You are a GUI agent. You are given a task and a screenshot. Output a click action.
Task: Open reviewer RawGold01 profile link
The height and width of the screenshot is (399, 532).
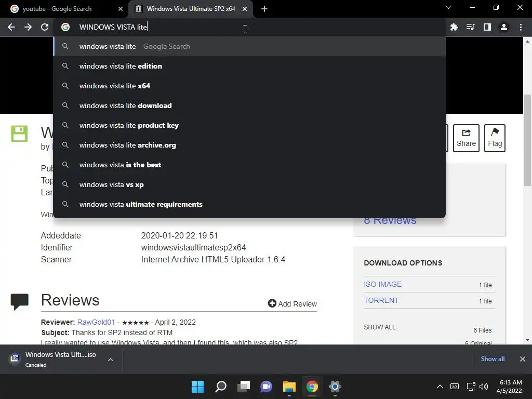tap(96, 322)
